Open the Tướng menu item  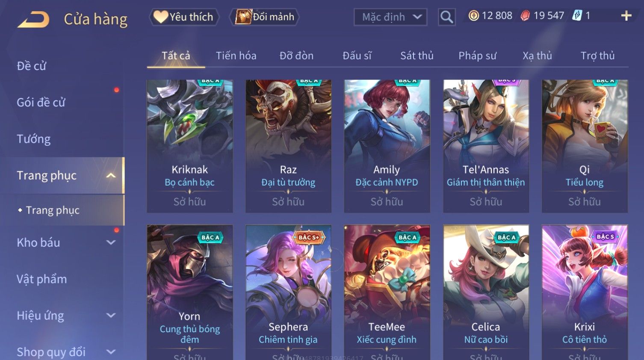coord(34,139)
